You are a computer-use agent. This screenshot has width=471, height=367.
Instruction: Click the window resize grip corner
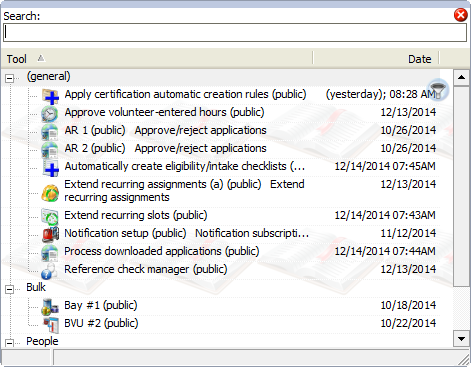(x=464, y=360)
